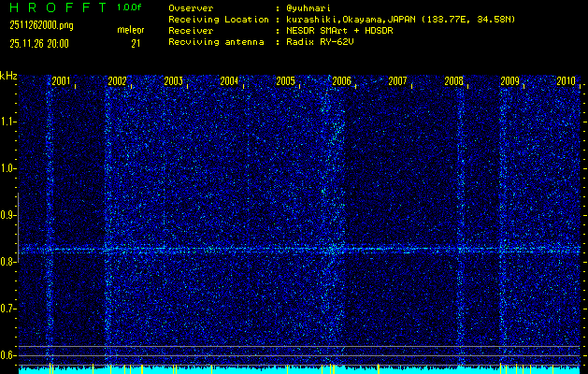
Task: Click the 2004 time marker
Action: point(229,80)
